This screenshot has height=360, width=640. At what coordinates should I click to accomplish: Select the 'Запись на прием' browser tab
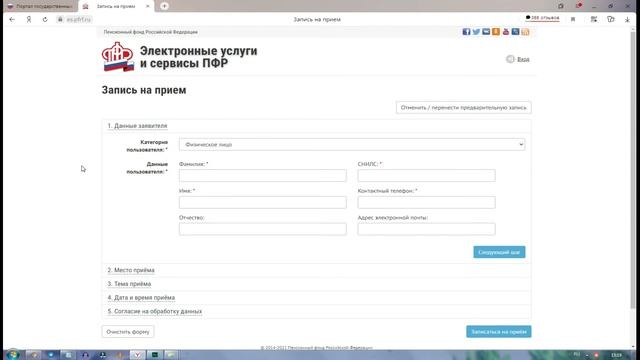116,6
